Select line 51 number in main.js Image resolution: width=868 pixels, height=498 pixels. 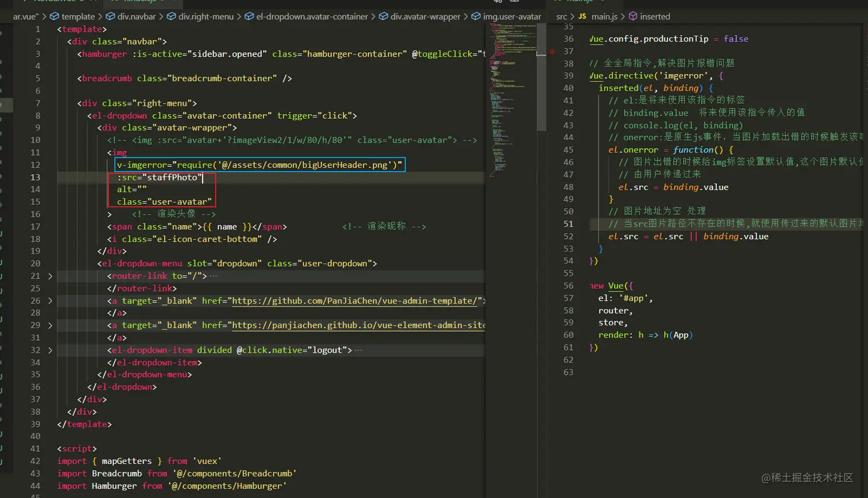point(568,224)
